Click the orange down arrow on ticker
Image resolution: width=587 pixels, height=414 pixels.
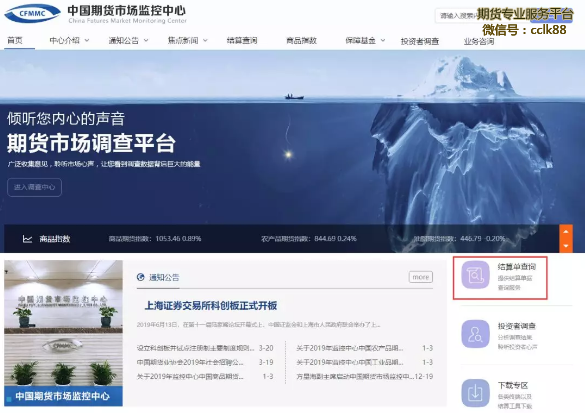[566, 246]
